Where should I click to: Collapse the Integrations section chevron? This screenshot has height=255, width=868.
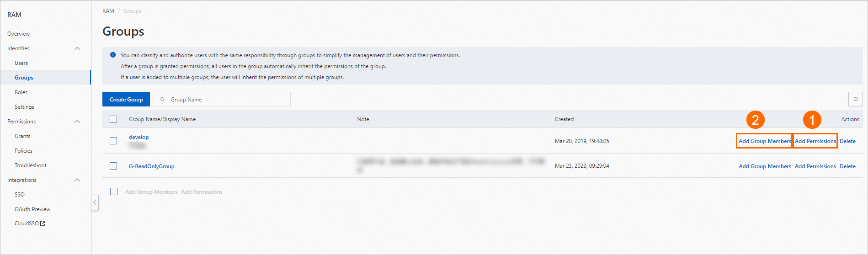coord(77,180)
